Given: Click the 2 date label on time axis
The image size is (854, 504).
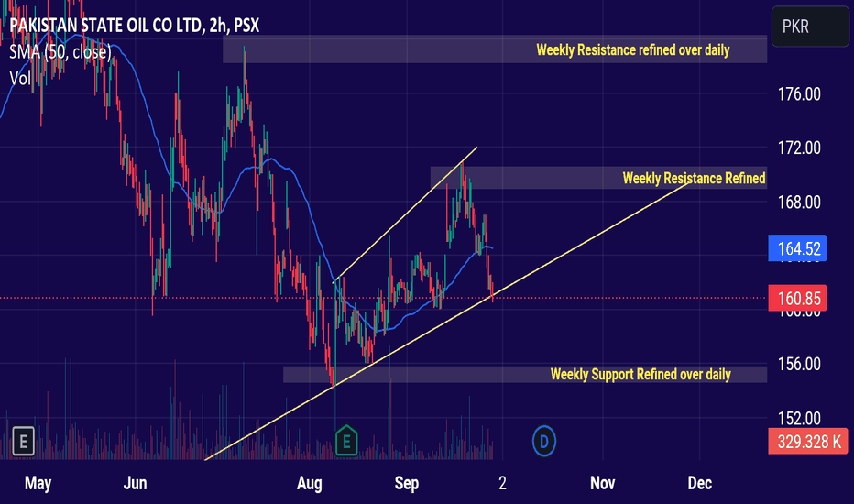Looking at the screenshot, I should click(502, 483).
